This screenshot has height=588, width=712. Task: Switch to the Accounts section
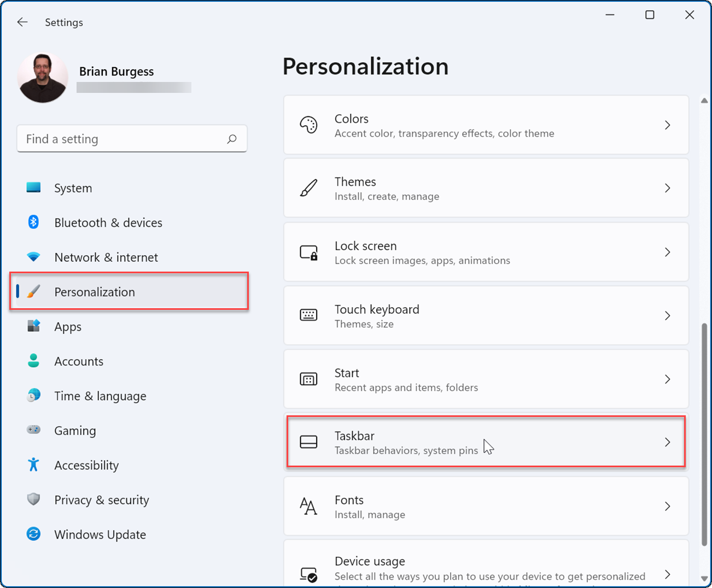[x=79, y=361]
